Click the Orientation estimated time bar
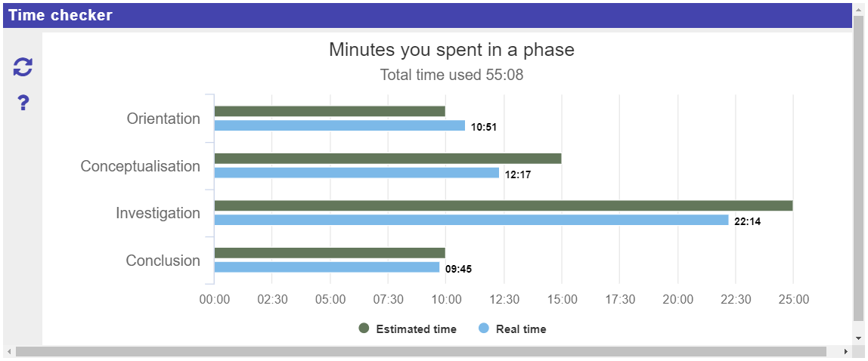Viewport: 868px width, 361px height. 330,111
